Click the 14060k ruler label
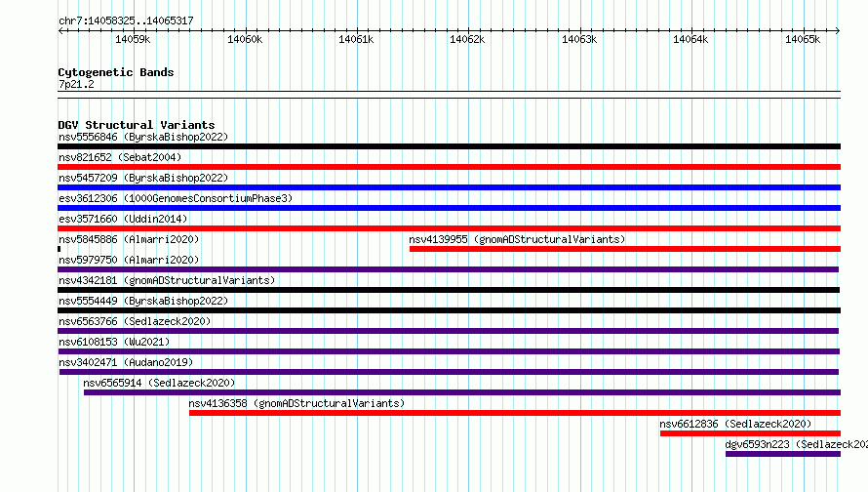The height and width of the screenshot is (492, 868). coord(245,39)
